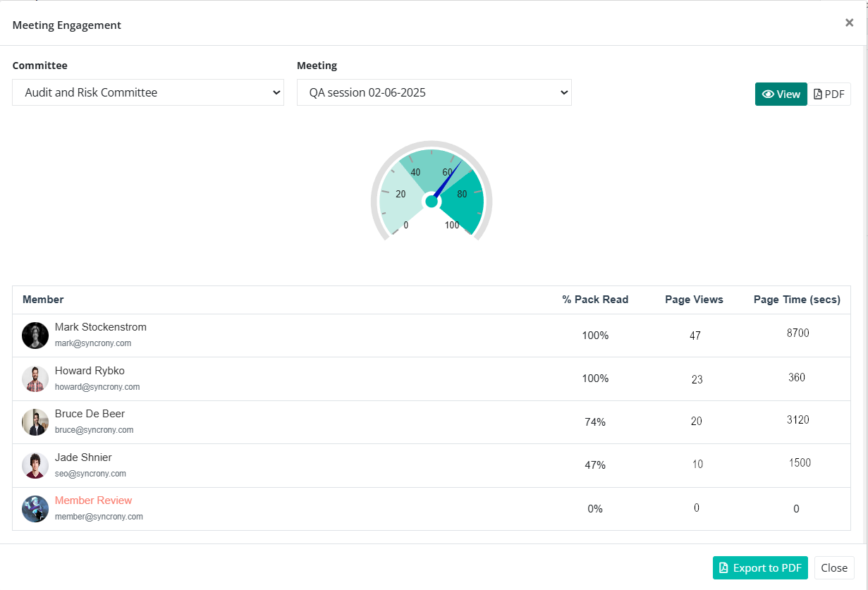Expand the QA session 02-06-2025 selector chevron

pyautogui.click(x=563, y=92)
